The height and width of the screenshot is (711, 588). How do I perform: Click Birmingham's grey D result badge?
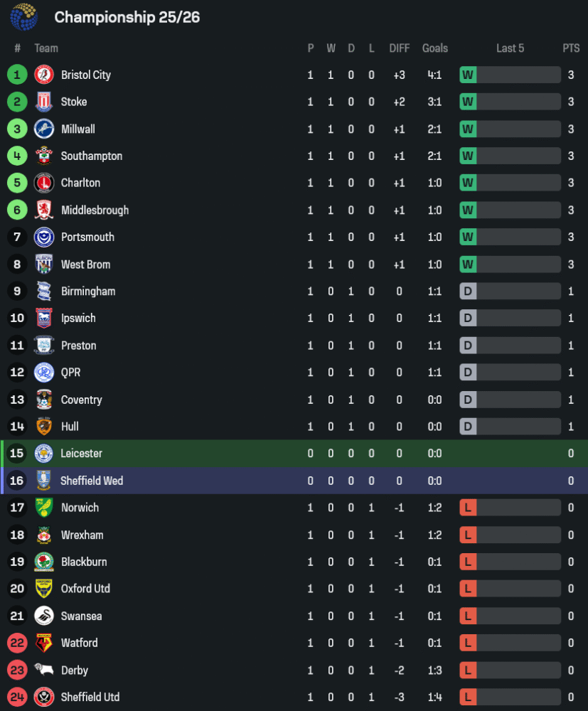click(468, 292)
